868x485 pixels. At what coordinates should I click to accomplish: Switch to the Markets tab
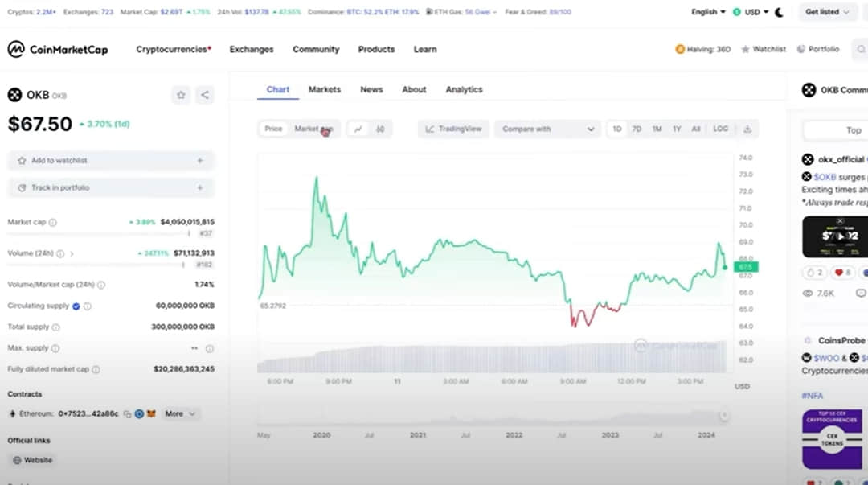point(325,89)
